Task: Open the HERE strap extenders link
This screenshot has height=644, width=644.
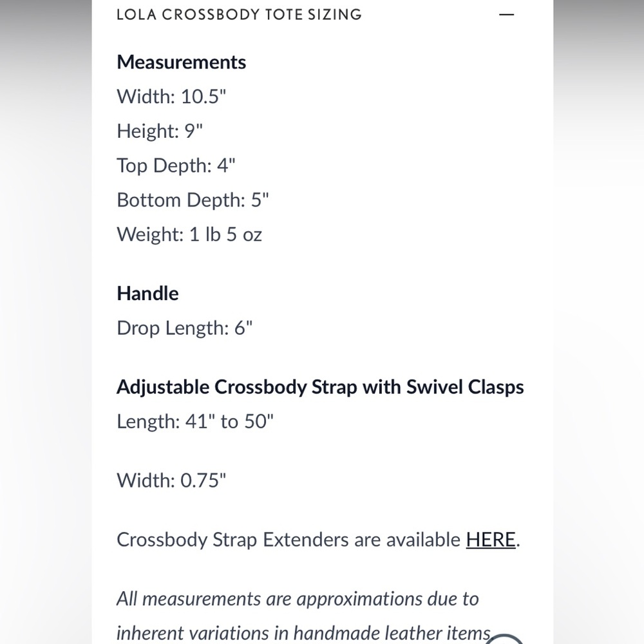Action: coord(490,539)
